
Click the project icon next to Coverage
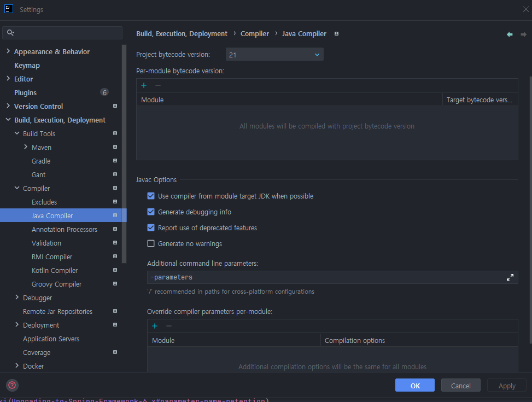click(115, 352)
